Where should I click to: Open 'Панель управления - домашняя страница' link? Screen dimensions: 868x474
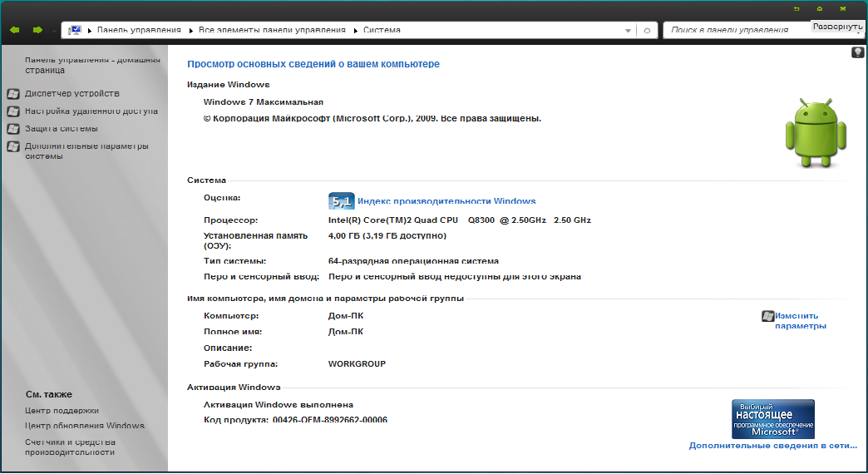[x=92, y=65]
